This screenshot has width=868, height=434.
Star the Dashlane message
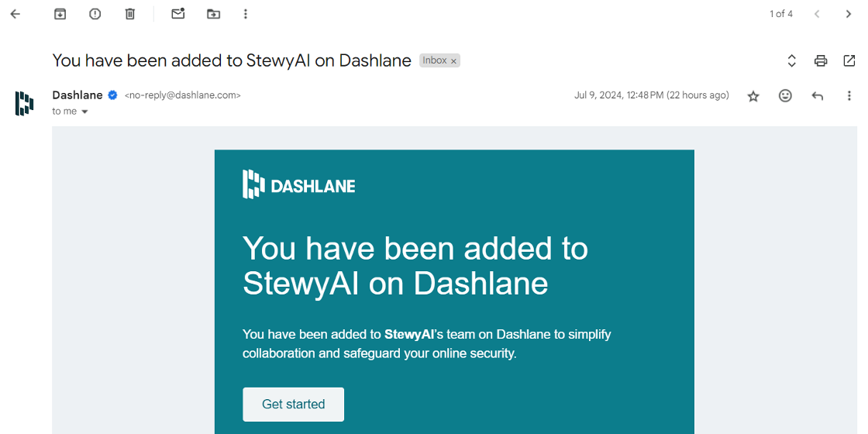pyautogui.click(x=753, y=96)
